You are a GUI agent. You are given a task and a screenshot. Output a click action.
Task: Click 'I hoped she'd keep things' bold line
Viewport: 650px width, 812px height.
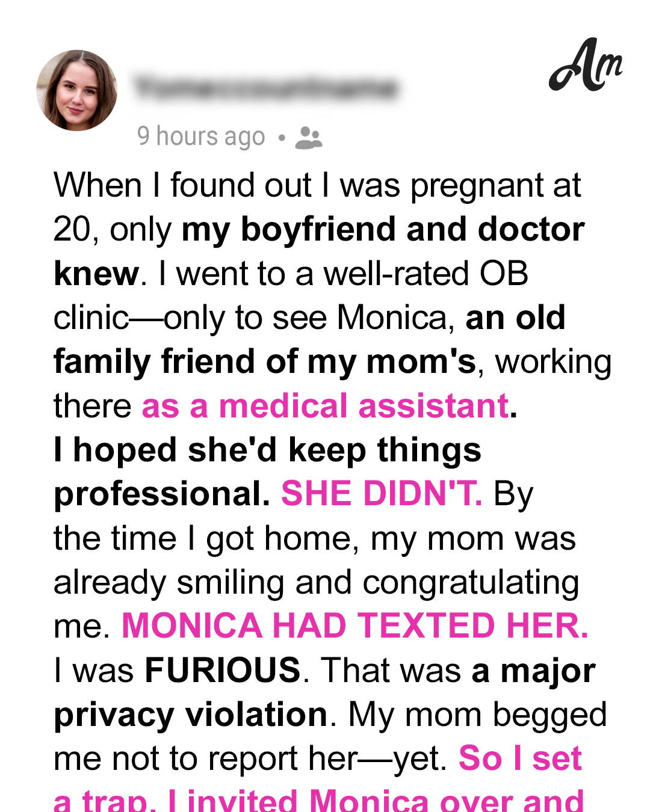[x=268, y=451]
